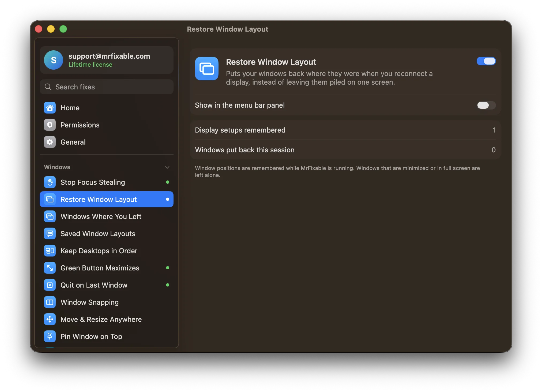Select Move & Resize Anywhere

[107, 319]
